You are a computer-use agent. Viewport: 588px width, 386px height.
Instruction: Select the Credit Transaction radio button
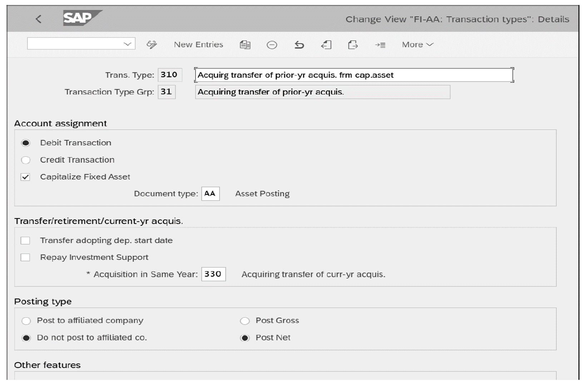point(25,160)
